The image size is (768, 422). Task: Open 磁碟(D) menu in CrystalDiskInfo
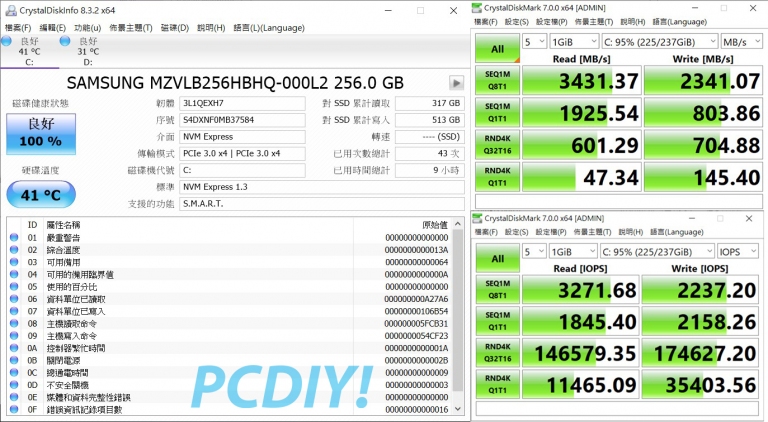click(175, 28)
